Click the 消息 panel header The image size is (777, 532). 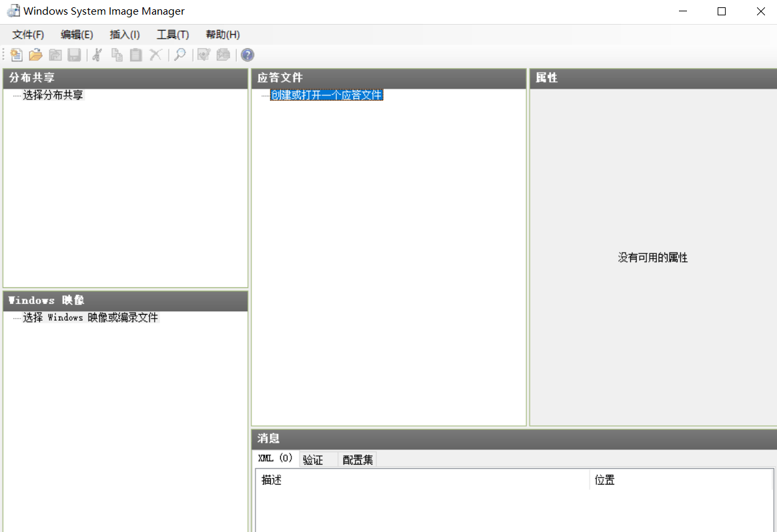click(x=514, y=439)
